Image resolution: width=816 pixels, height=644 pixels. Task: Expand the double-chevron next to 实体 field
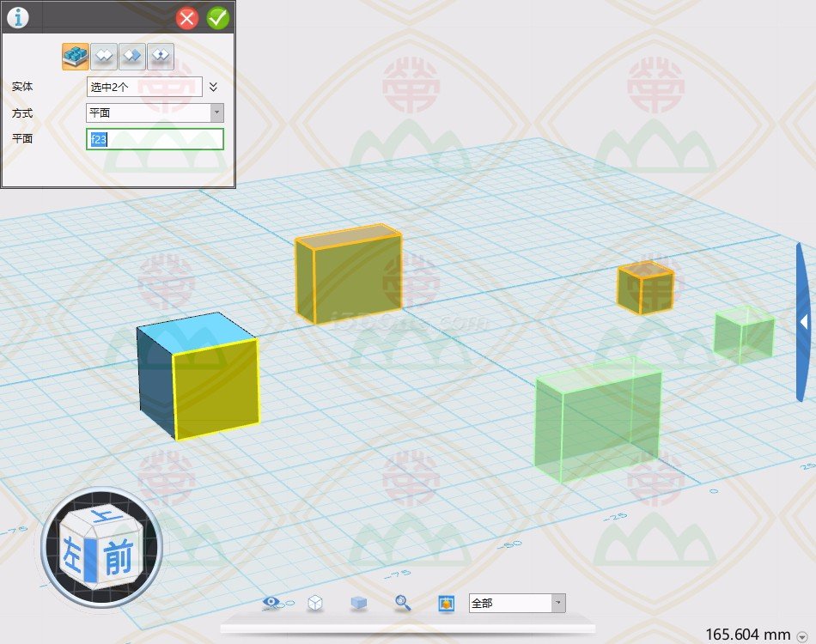click(214, 87)
